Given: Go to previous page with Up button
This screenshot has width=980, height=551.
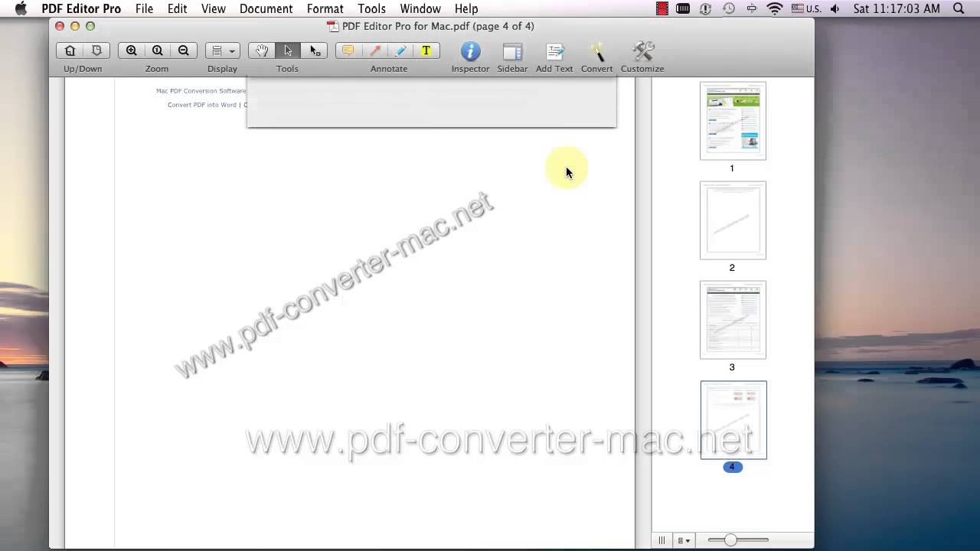Looking at the screenshot, I should tap(70, 51).
